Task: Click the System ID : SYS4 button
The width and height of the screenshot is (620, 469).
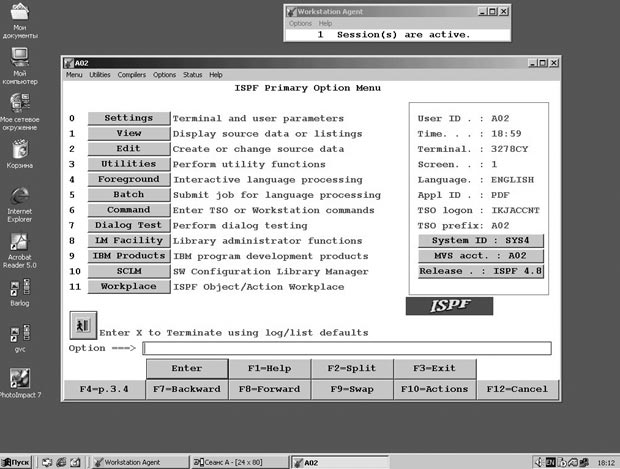Action: 481,241
